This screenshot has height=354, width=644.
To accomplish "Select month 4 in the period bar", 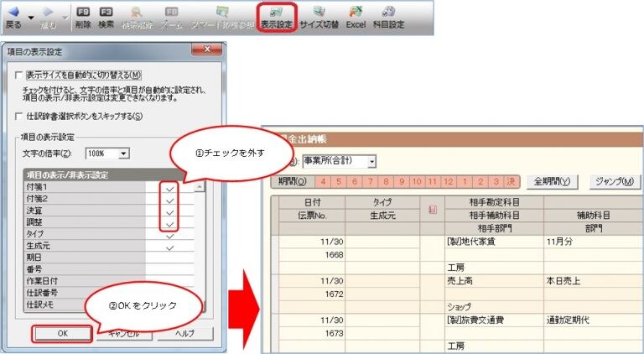I will pyautogui.click(x=322, y=181).
